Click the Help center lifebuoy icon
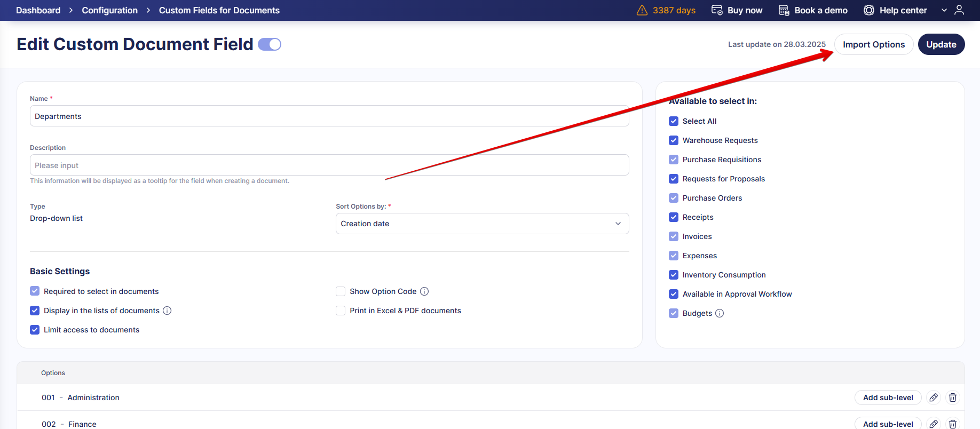The image size is (980, 429). pos(869,10)
